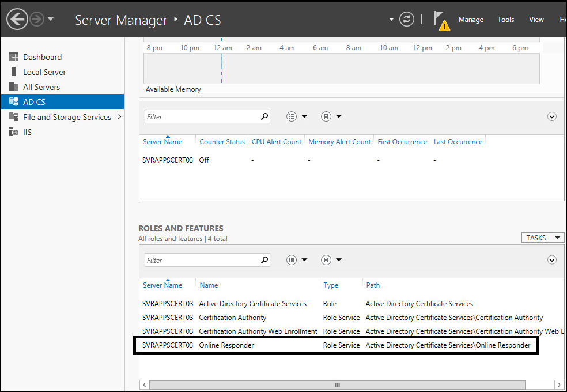Screen dimensions: 567x392
Task: Sort roles by Name column
Action: [209, 285]
